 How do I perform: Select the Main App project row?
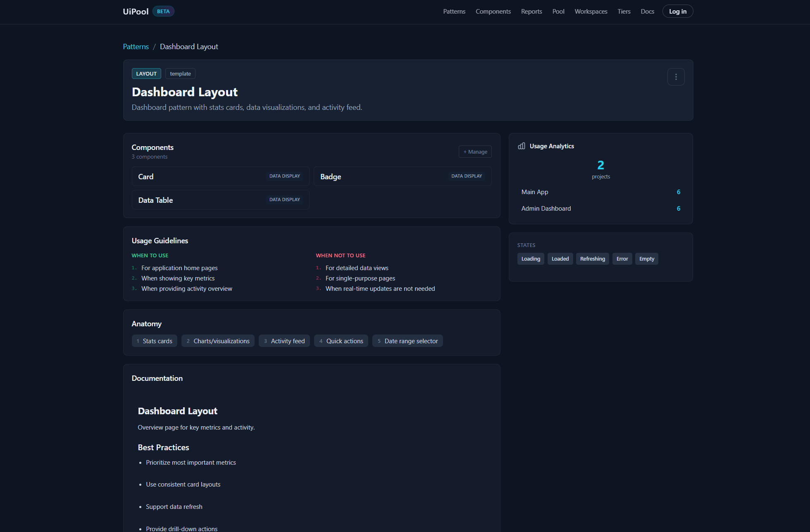601,192
